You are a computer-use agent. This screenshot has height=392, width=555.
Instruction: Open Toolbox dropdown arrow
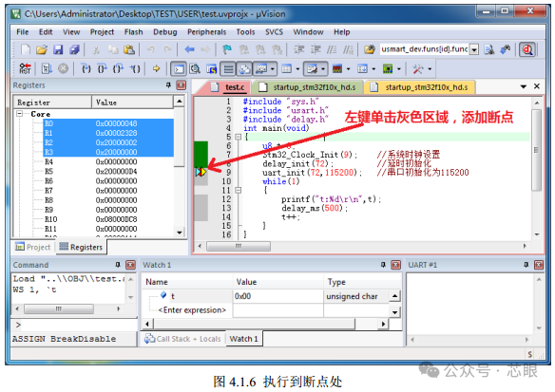pos(430,69)
